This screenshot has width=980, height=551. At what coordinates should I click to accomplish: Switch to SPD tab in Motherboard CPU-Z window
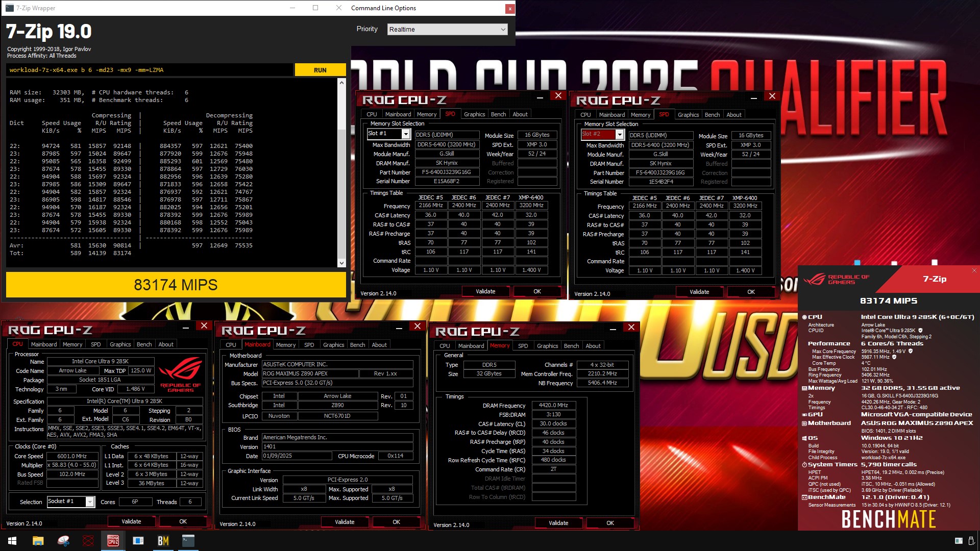309,345
